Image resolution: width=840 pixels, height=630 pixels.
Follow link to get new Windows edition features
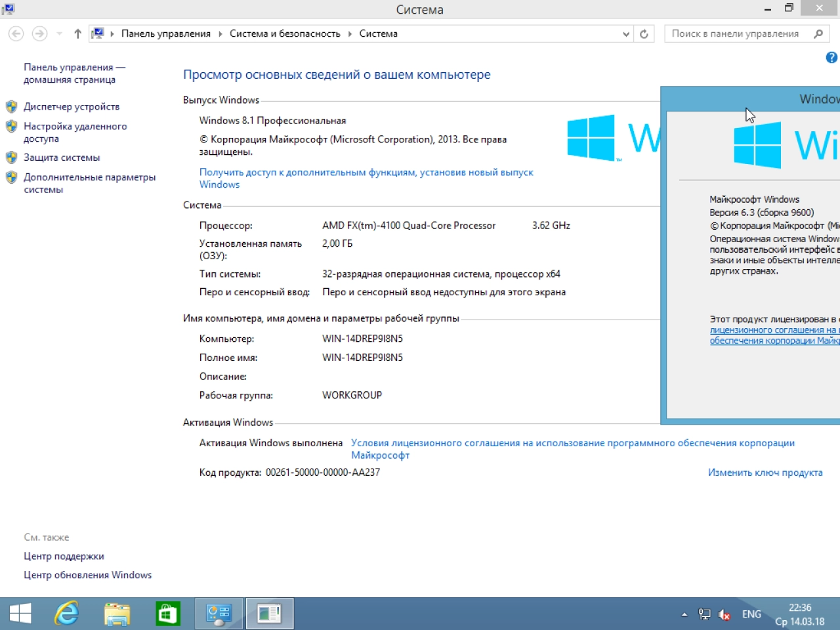pos(366,178)
